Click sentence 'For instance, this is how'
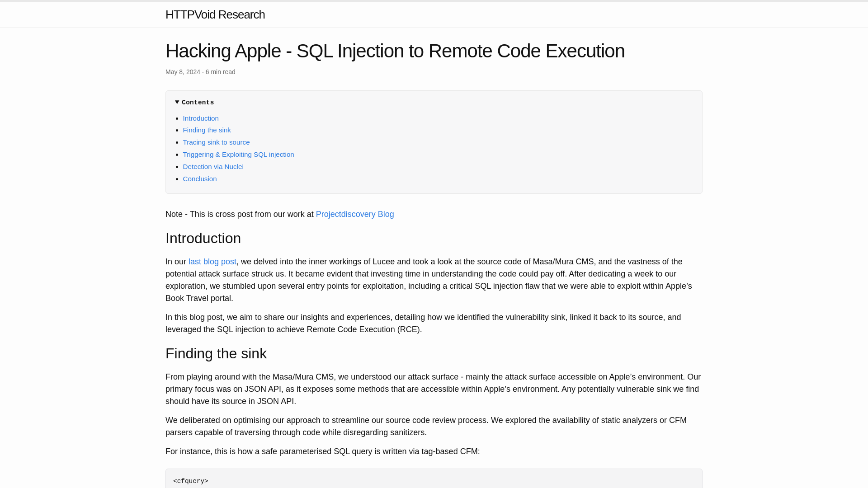Screen dimensions: 868x488 click(x=322, y=451)
